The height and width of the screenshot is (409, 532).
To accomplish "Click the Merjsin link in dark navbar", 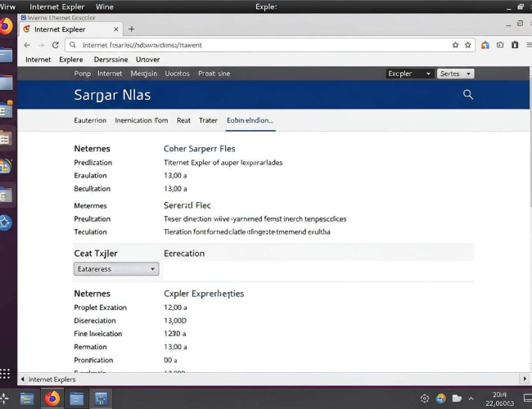I will pyautogui.click(x=144, y=74).
